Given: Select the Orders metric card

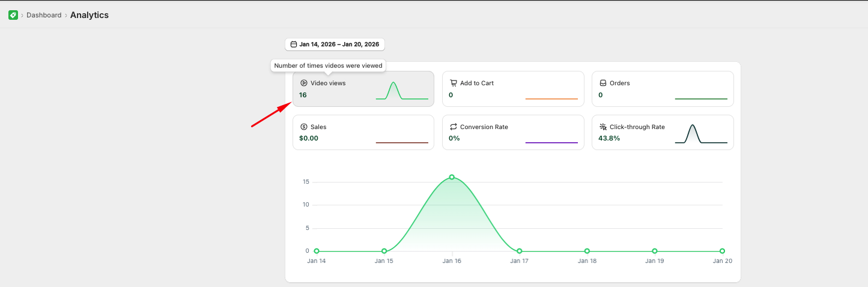Looking at the screenshot, I should point(663,89).
